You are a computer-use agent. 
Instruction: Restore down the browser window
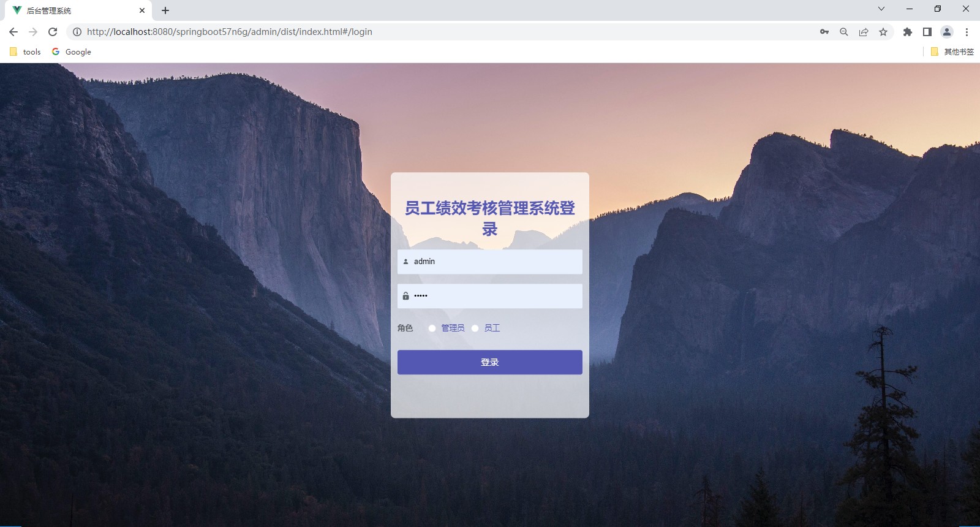(x=938, y=9)
